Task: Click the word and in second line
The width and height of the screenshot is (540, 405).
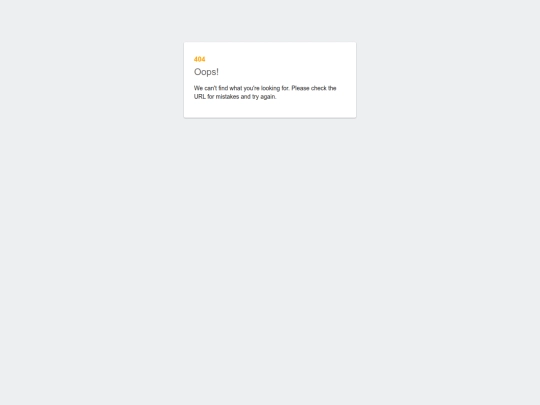Action: click(246, 97)
